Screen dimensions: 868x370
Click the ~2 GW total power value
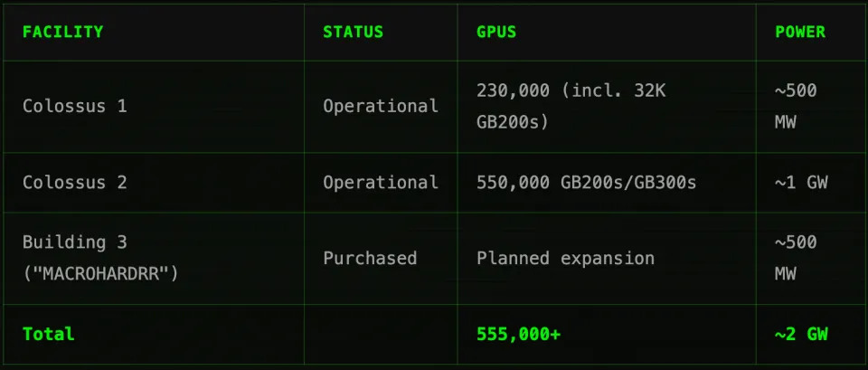(801, 334)
